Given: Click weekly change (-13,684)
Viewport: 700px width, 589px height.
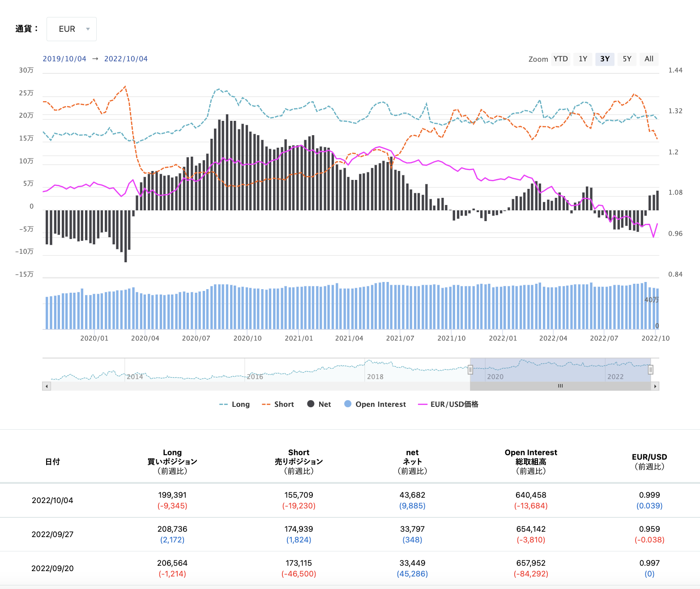Looking at the screenshot, I should (x=531, y=506).
